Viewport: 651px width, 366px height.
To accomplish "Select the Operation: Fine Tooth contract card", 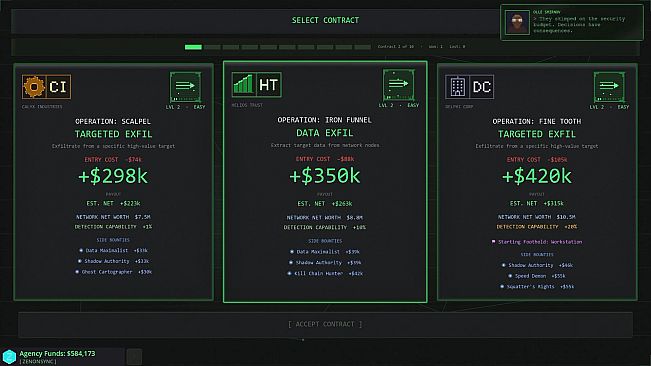I will (537, 182).
